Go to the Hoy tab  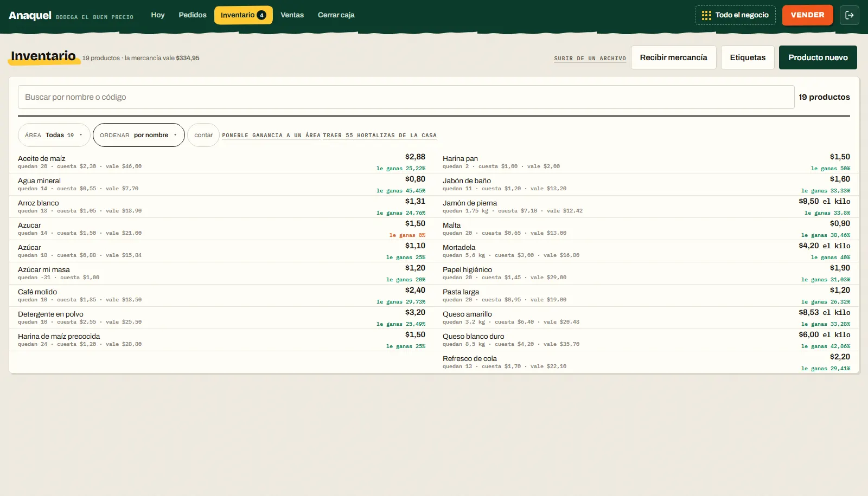(158, 15)
